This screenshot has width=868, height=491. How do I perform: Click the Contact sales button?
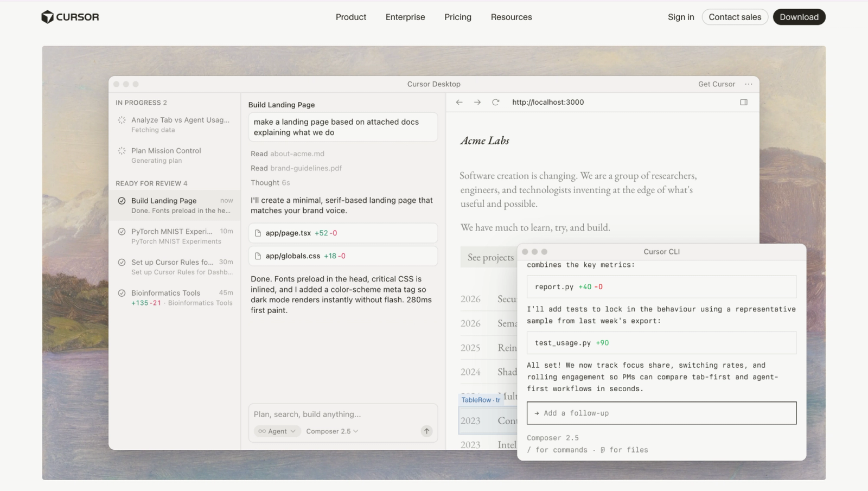tap(735, 17)
